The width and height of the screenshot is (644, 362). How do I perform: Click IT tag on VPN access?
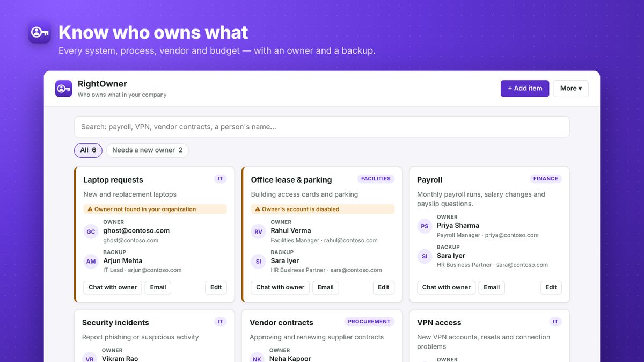[555, 322]
